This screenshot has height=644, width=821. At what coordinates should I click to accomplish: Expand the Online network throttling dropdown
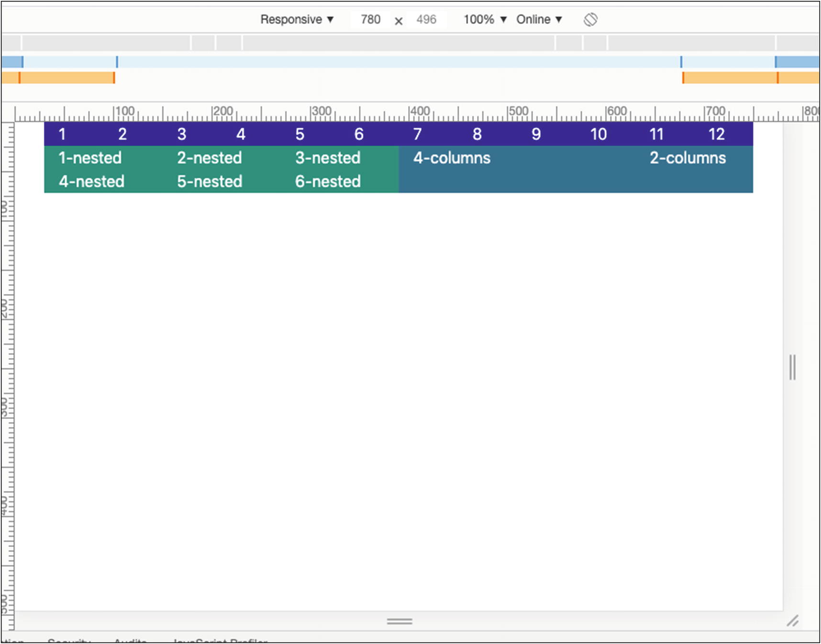tap(539, 20)
